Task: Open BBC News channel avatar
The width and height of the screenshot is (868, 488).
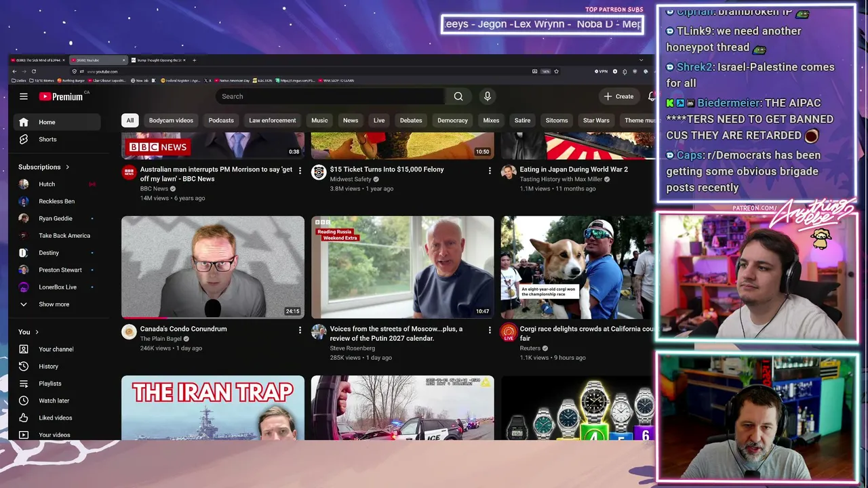Action: [129, 172]
